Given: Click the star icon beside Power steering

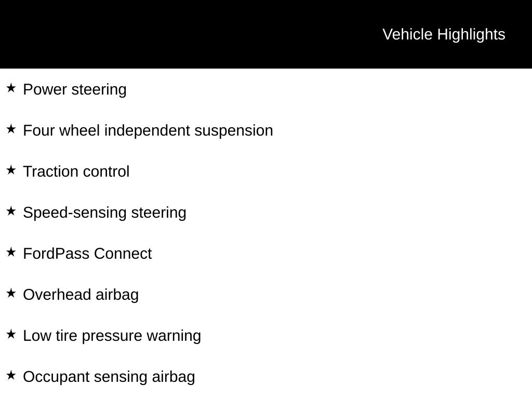Looking at the screenshot, I should tap(11, 88).
